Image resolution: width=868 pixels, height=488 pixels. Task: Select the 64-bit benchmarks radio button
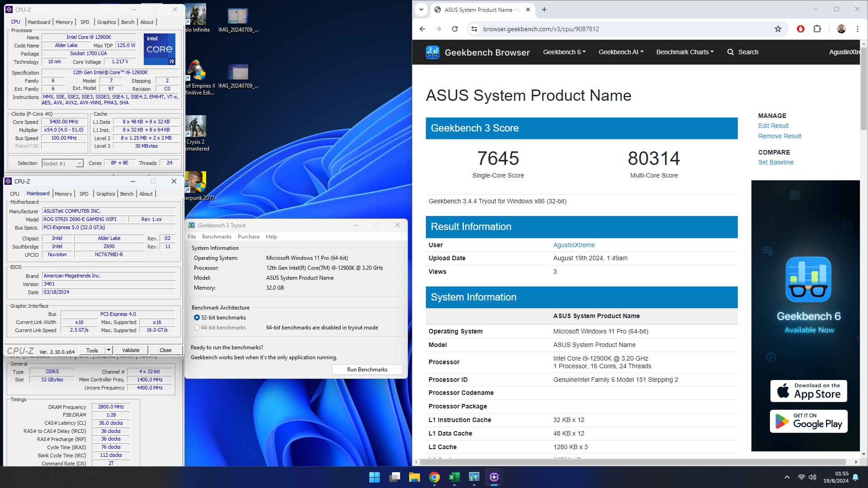[197, 328]
